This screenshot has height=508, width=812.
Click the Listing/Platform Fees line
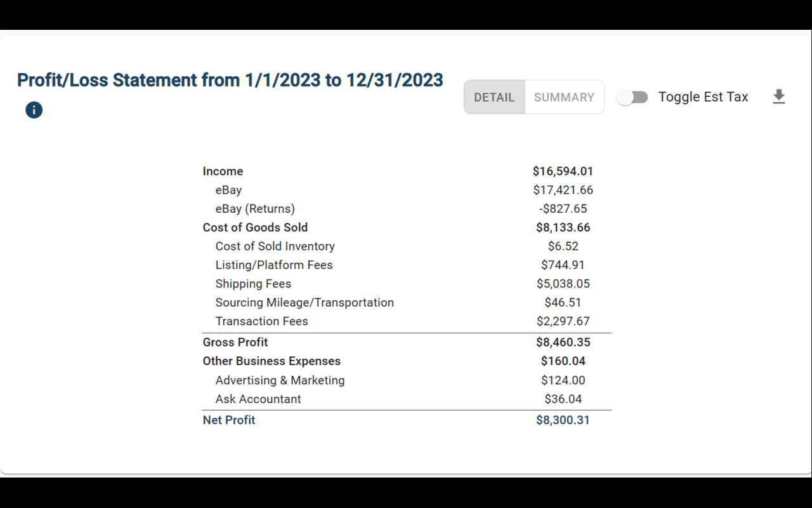407,265
